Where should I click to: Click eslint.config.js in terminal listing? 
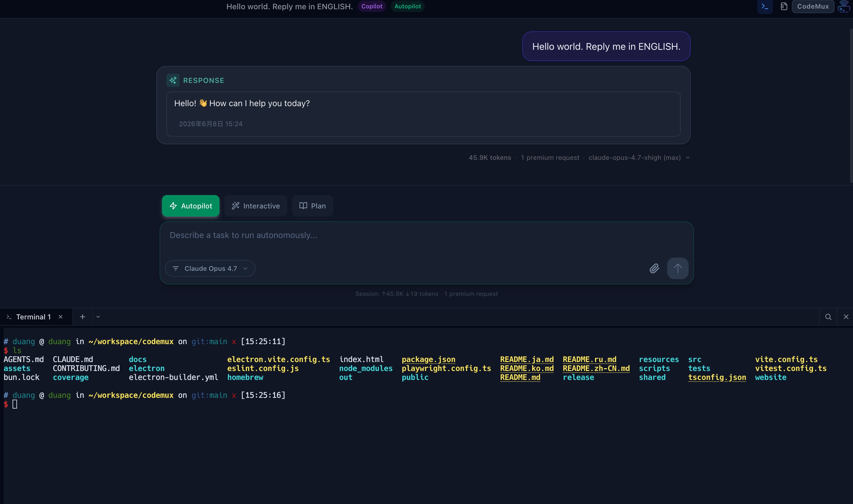click(x=263, y=369)
